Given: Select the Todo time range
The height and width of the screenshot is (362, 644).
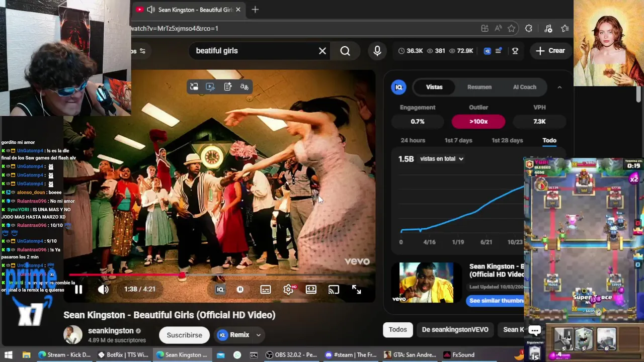Looking at the screenshot, I should coord(549,140).
